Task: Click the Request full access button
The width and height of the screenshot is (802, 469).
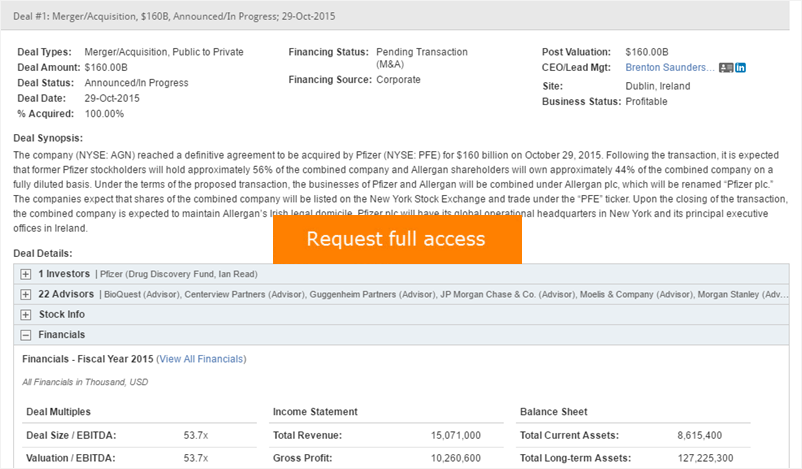Action: (x=397, y=239)
